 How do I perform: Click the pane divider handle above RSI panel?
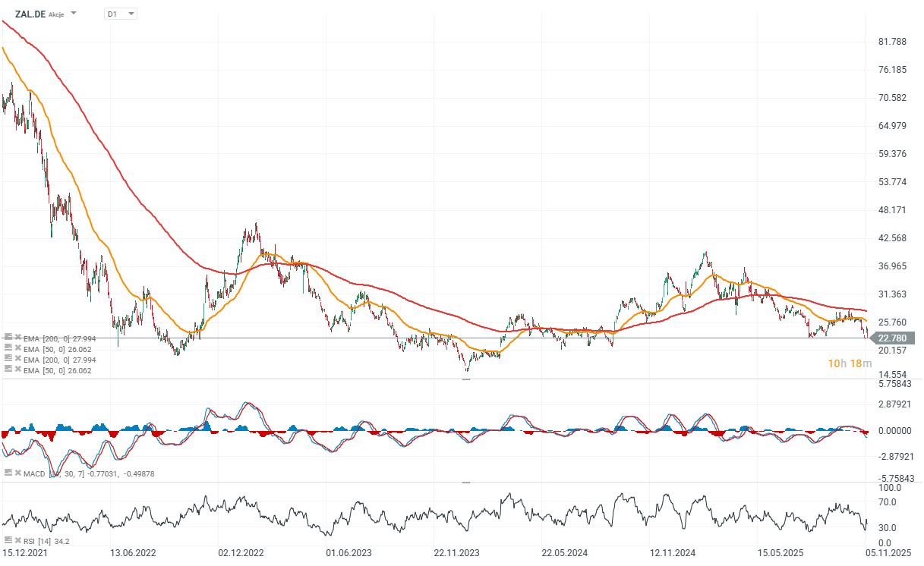[x=466, y=482]
